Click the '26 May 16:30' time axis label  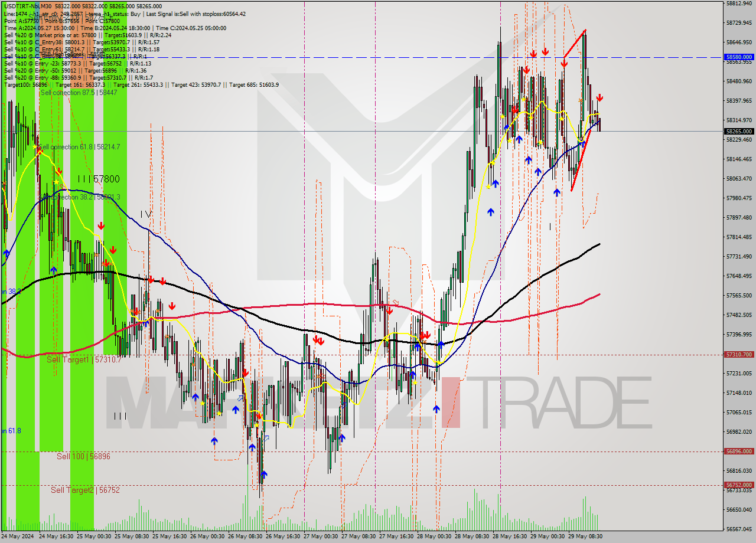point(283,537)
